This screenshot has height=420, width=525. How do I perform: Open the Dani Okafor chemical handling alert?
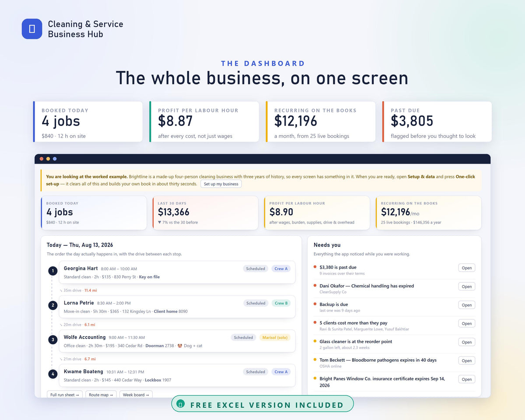click(467, 287)
